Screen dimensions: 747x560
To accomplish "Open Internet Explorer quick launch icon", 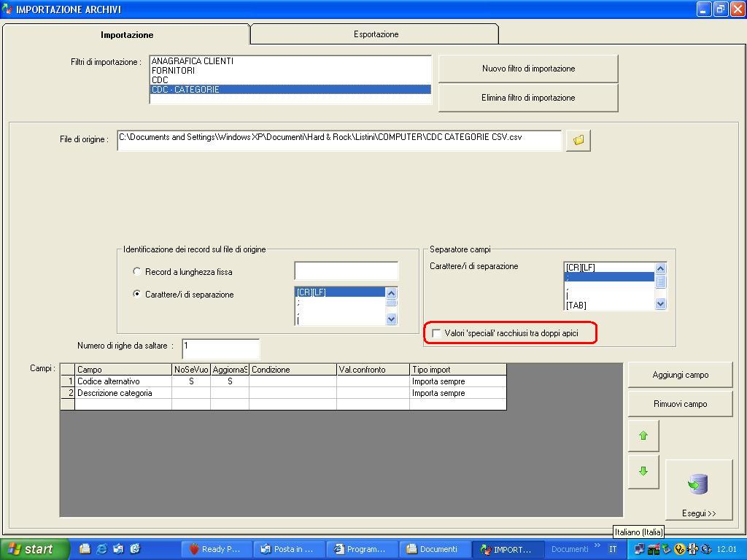I will click(x=102, y=549).
